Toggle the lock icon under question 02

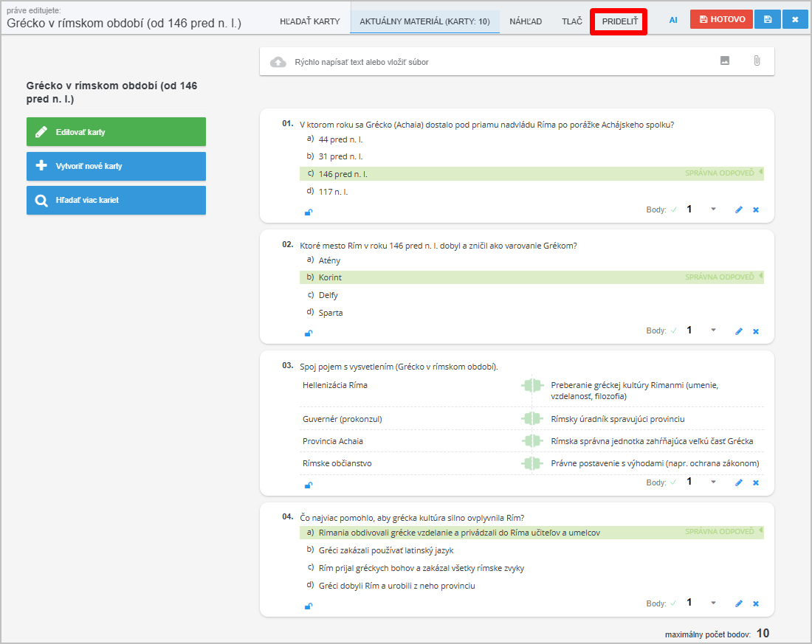click(x=309, y=333)
